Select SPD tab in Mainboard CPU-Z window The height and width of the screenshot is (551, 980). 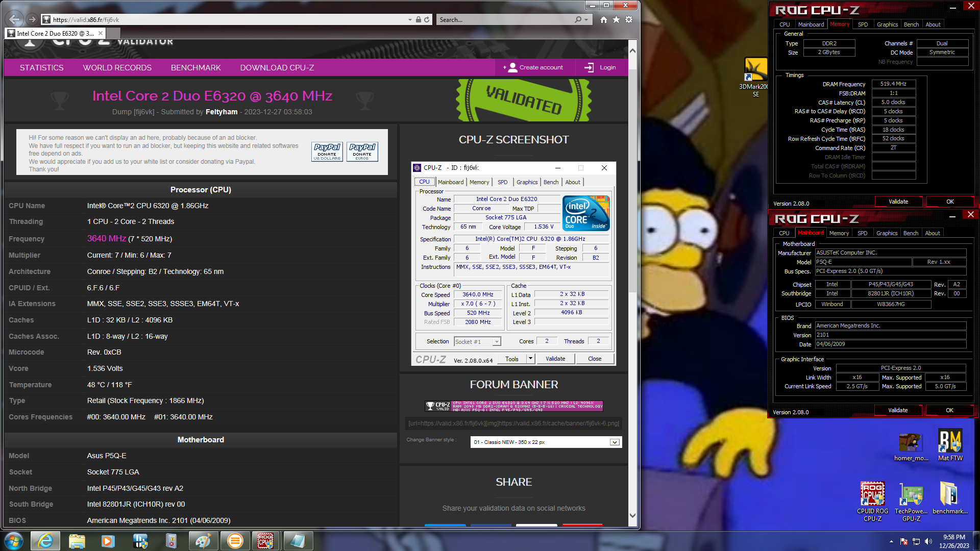coord(862,233)
